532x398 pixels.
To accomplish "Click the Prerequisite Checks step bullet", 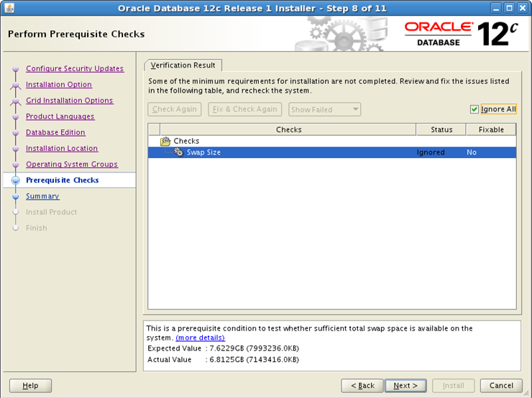I will (16, 180).
